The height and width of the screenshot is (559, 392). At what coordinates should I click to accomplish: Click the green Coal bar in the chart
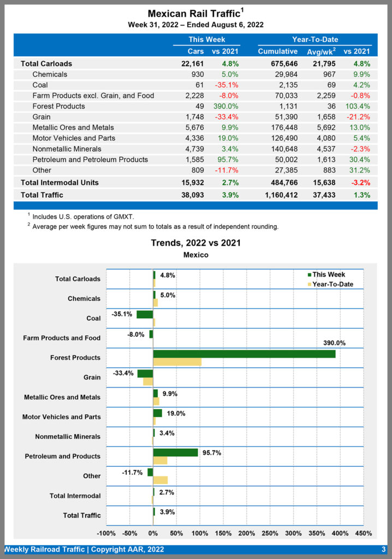point(145,314)
